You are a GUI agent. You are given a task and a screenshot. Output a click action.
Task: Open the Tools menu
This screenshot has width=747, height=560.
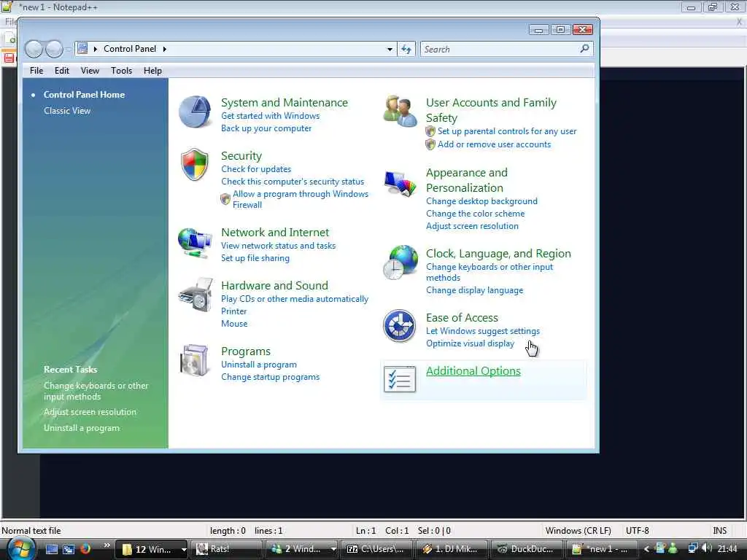(121, 71)
